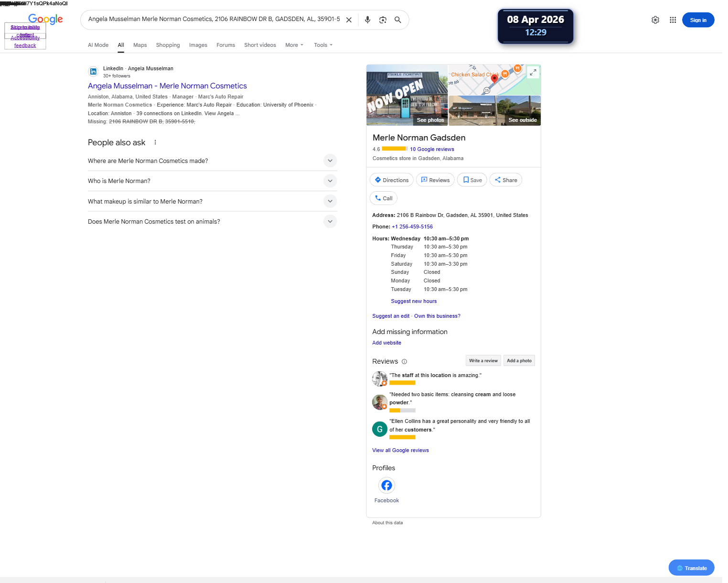Click the teal G reviewer avatar
Image resolution: width=728 pixels, height=583 pixels.
tap(380, 429)
